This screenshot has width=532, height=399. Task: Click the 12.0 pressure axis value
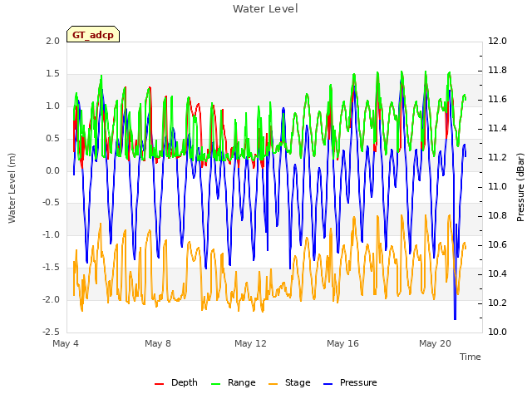(x=497, y=41)
